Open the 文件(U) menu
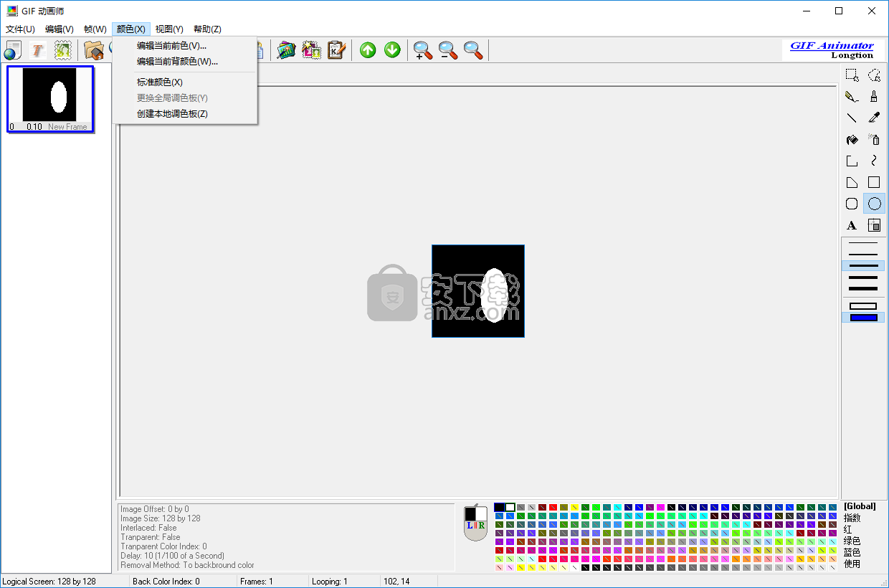889x588 pixels. pos(20,29)
